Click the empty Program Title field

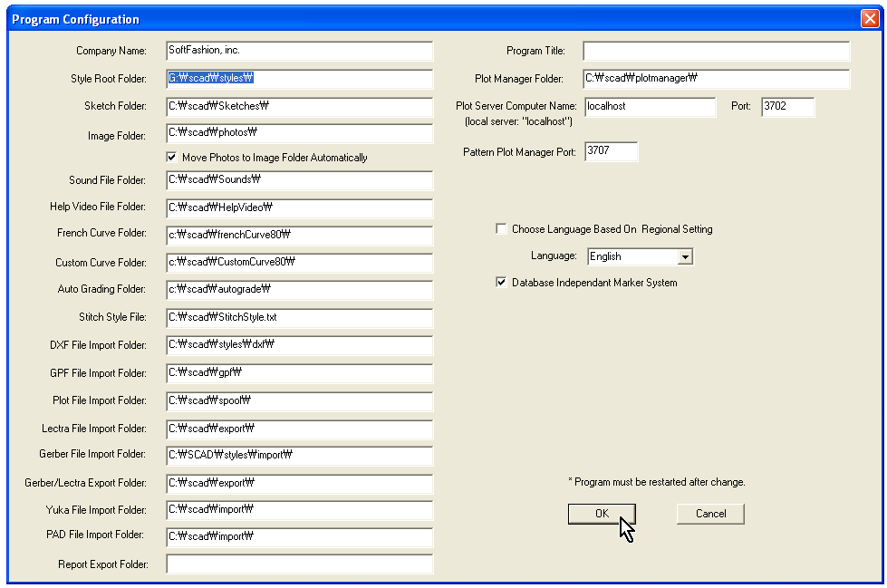point(716,51)
